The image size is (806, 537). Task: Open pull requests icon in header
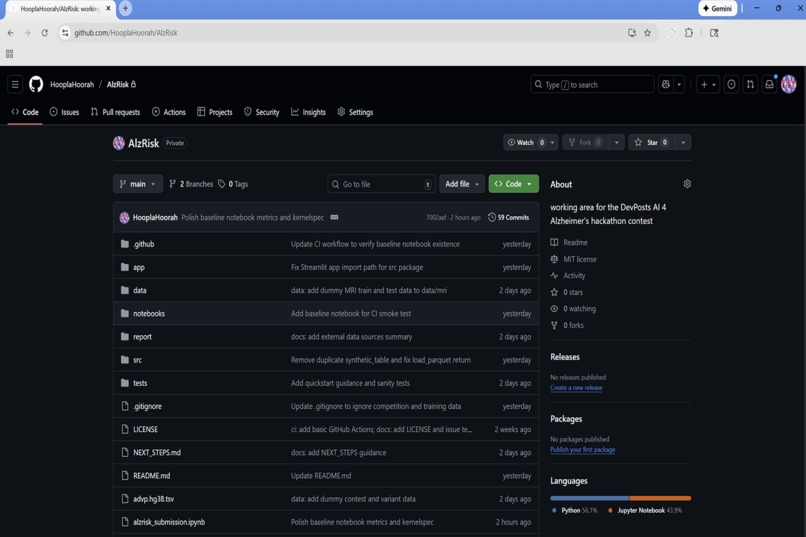[x=750, y=84]
